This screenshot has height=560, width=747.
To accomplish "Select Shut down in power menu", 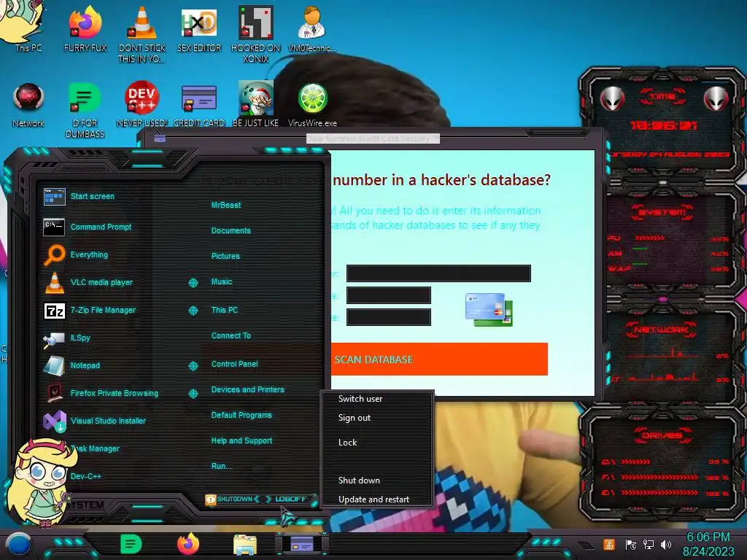I will click(359, 481).
